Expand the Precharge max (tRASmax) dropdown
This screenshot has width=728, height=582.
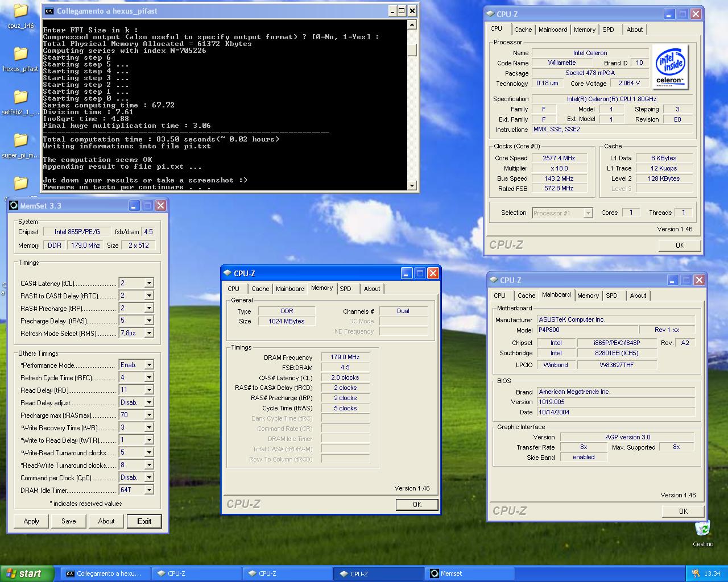149,415
